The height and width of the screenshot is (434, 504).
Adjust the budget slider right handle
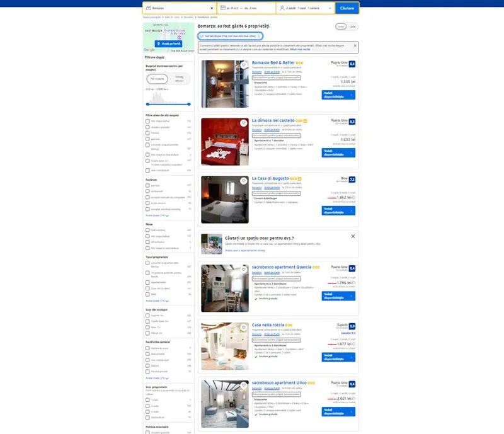coord(190,104)
